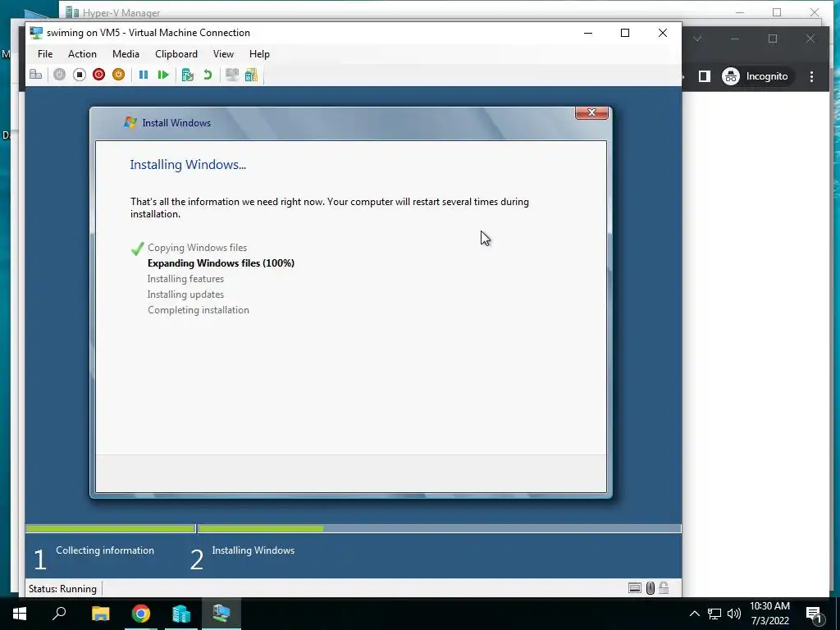Close the Install Windows dialog
The height and width of the screenshot is (630, 840).
(x=591, y=112)
